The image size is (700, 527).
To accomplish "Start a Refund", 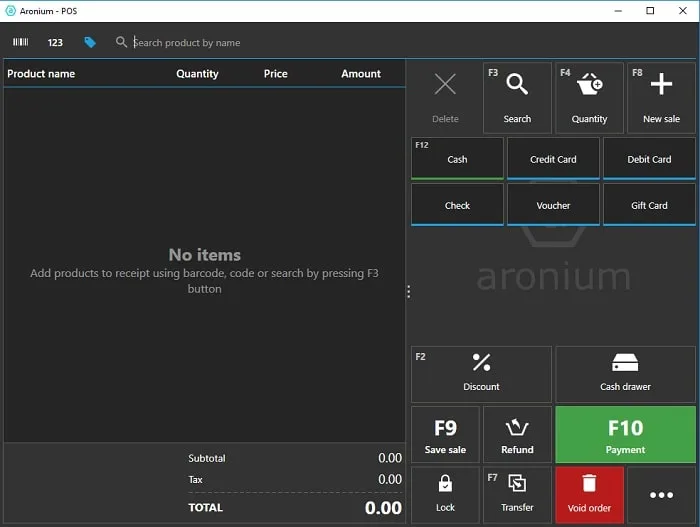I will click(517, 435).
